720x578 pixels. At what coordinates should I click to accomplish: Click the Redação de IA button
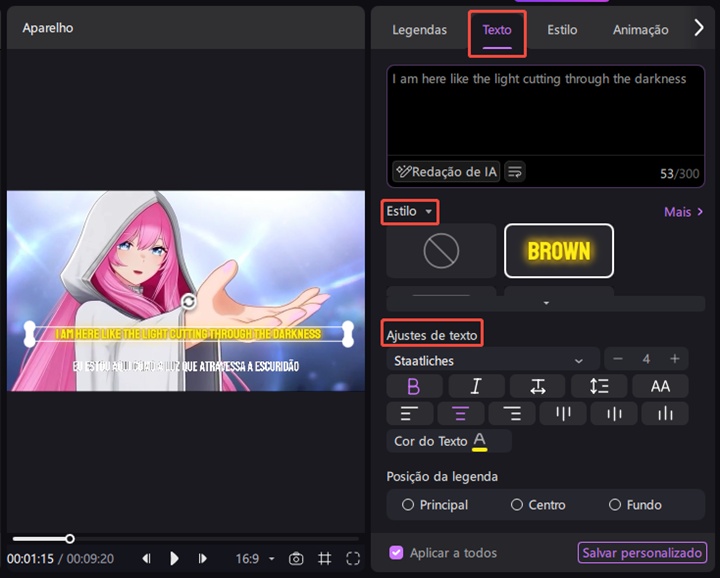point(446,172)
